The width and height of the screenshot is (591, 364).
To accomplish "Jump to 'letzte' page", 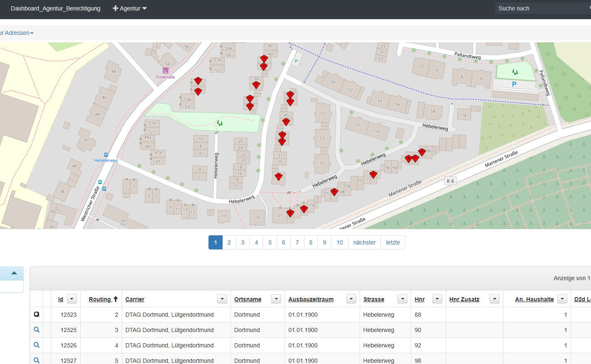I will pyautogui.click(x=393, y=242).
